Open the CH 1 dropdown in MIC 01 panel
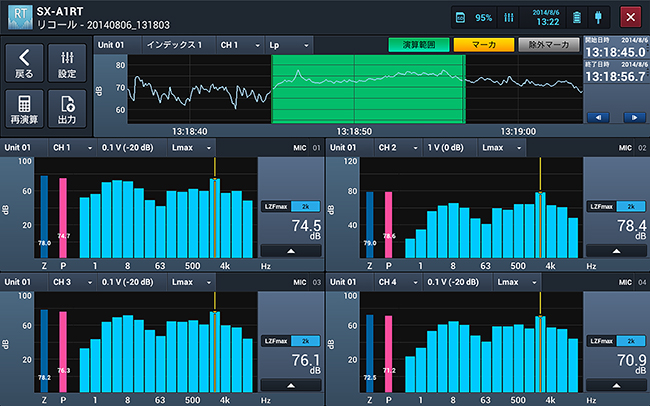Screen dimensions: 650x406 [72, 148]
